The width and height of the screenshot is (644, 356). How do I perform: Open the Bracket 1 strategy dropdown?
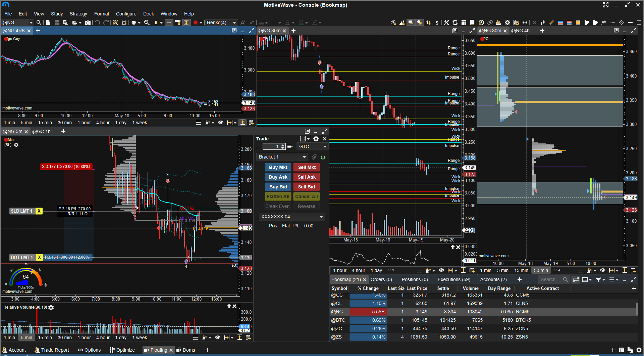pos(282,157)
